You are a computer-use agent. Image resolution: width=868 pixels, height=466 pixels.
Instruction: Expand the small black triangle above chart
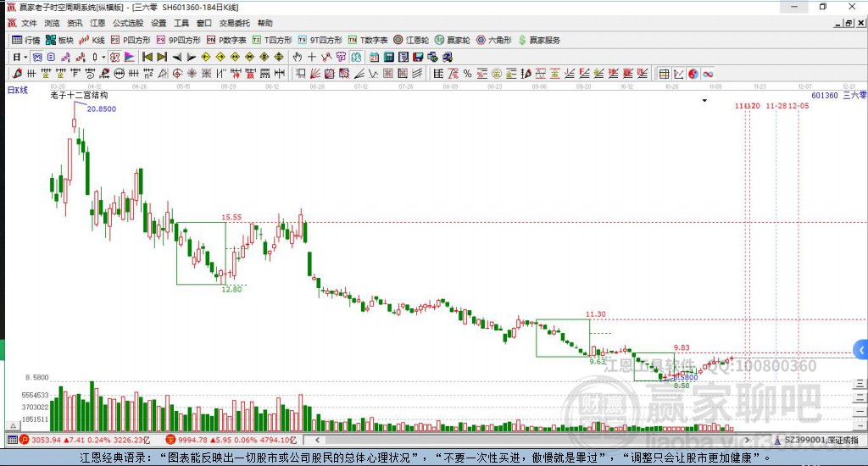click(x=704, y=101)
